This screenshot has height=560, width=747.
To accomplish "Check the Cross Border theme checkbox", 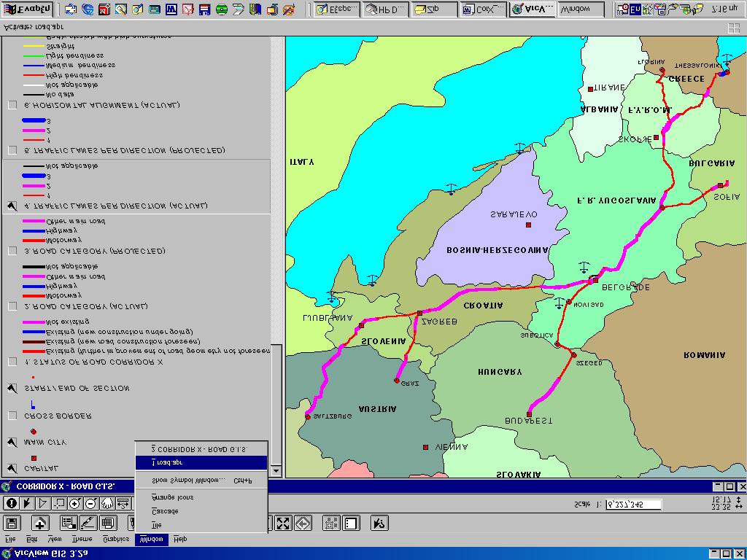I will (13, 416).
